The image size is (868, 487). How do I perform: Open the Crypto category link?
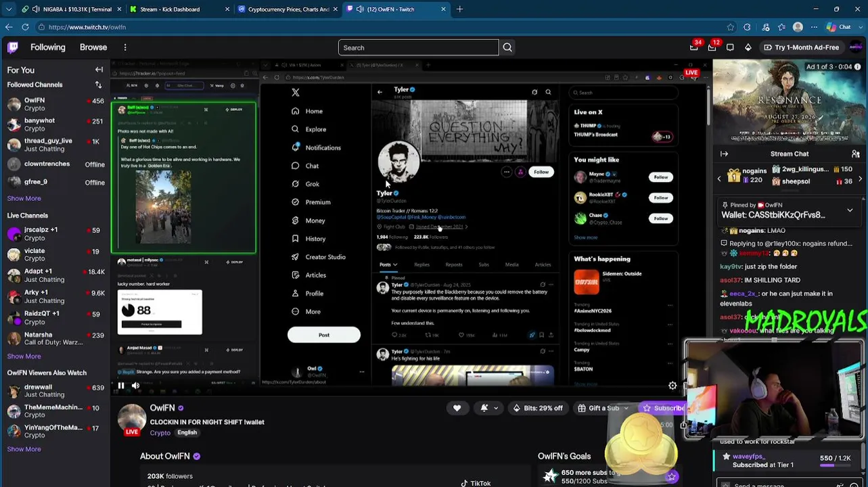tap(160, 433)
